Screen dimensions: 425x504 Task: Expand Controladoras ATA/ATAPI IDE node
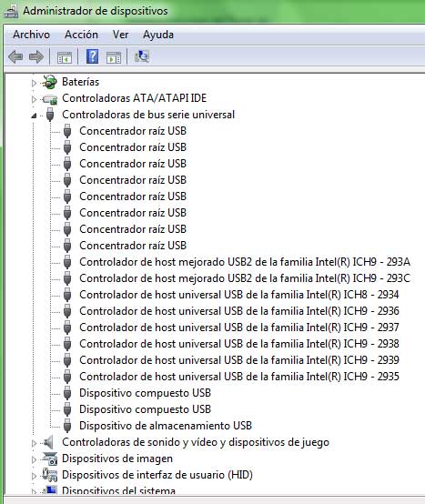[34, 99]
